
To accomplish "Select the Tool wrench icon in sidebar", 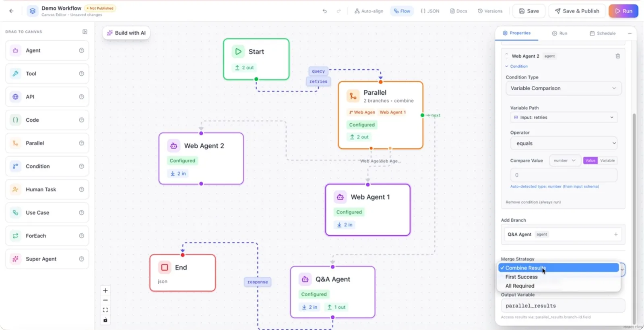I will pos(15,73).
